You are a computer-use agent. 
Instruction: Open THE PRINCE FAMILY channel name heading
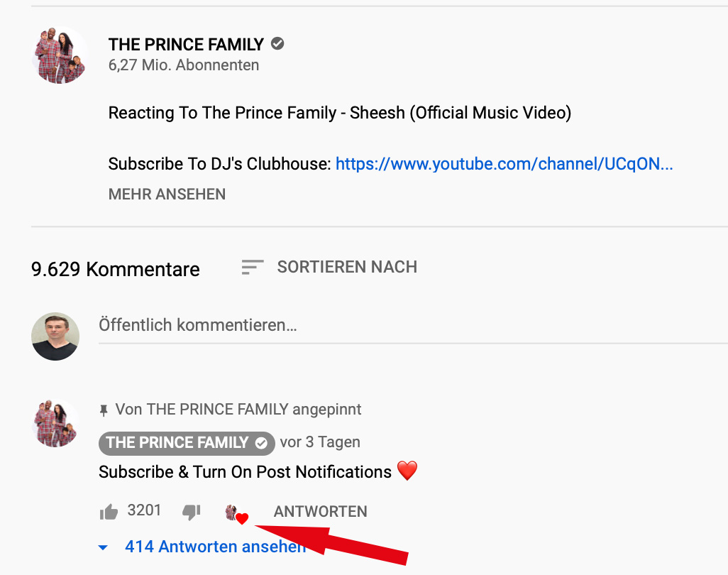[x=186, y=44]
